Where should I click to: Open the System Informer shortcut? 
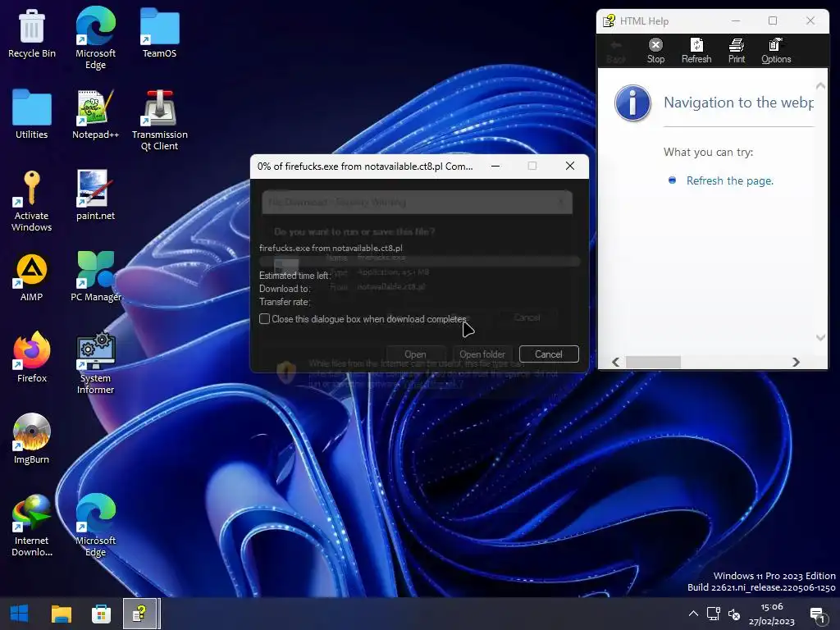(x=95, y=363)
